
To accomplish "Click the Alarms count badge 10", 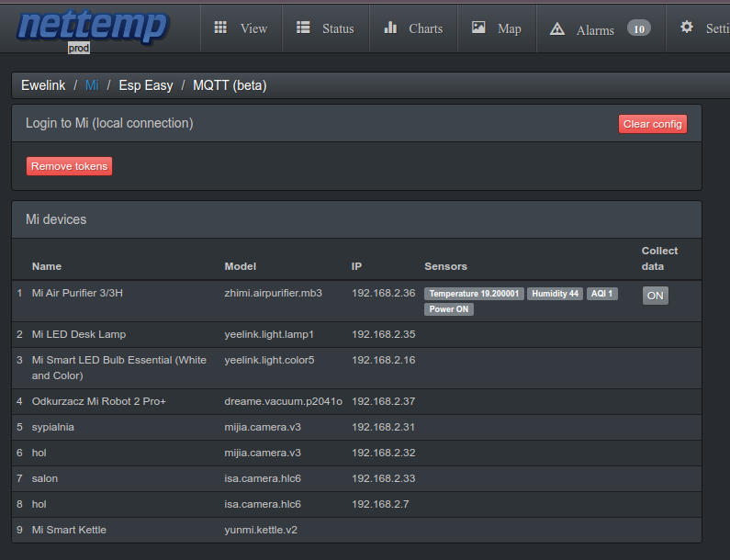I will tap(639, 28).
